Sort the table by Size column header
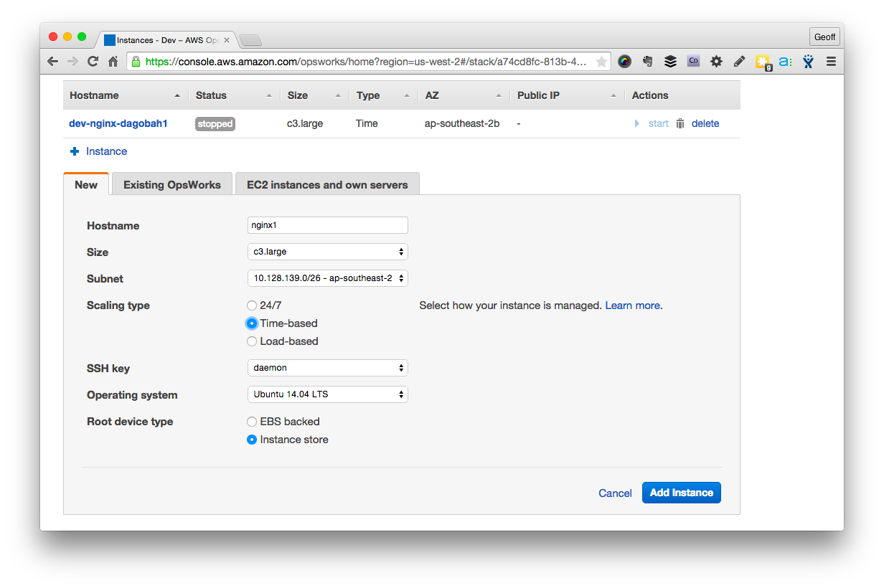 pyautogui.click(x=314, y=95)
